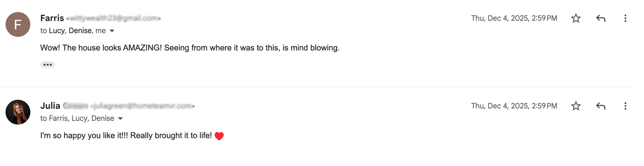Viewport: 644px width, 166px height.
Task: Show recipient details for 'to Lucy, Denise, me'
Action: click(x=112, y=31)
